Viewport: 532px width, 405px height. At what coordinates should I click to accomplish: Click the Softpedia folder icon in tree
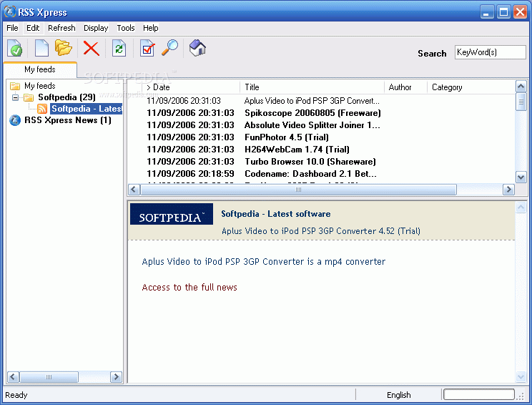coord(29,97)
